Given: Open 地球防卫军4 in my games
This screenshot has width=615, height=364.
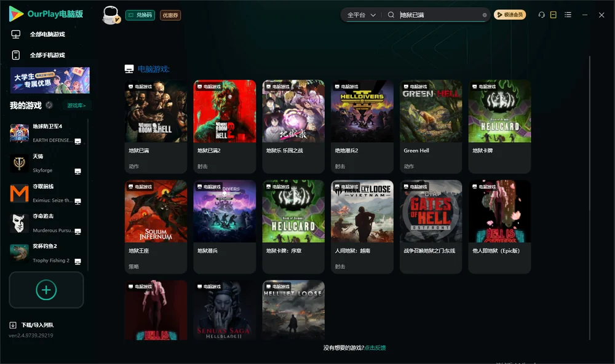Looking at the screenshot, I should click(46, 133).
